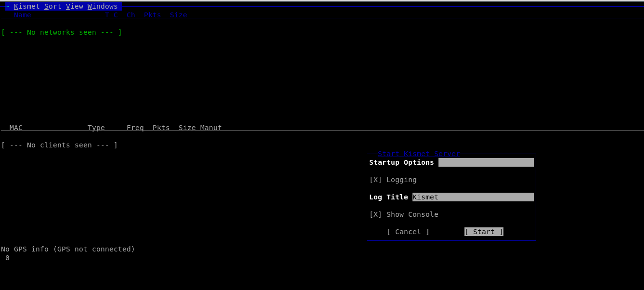Click the 'Start Kismet Server' dialog title
The width and height of the screenshot is (644, 290).
pos(419,154)
